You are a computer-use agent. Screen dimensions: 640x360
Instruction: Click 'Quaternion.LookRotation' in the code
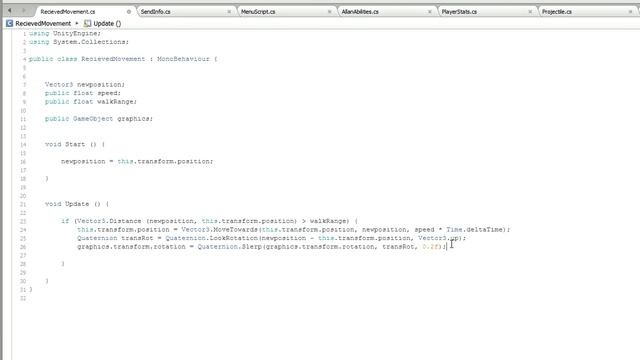pos(212,238)
